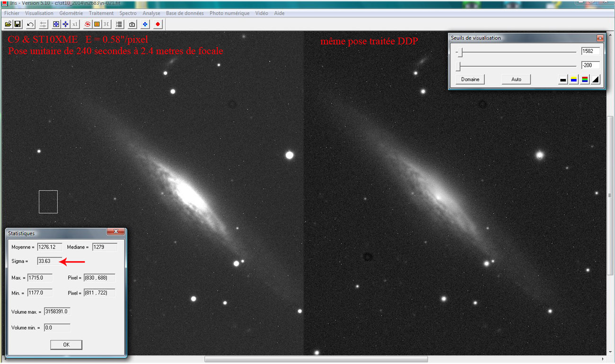This screenshot has width=615, height=364.
Task: Click the Sigma value field 33.63
Action: (50, 261)
